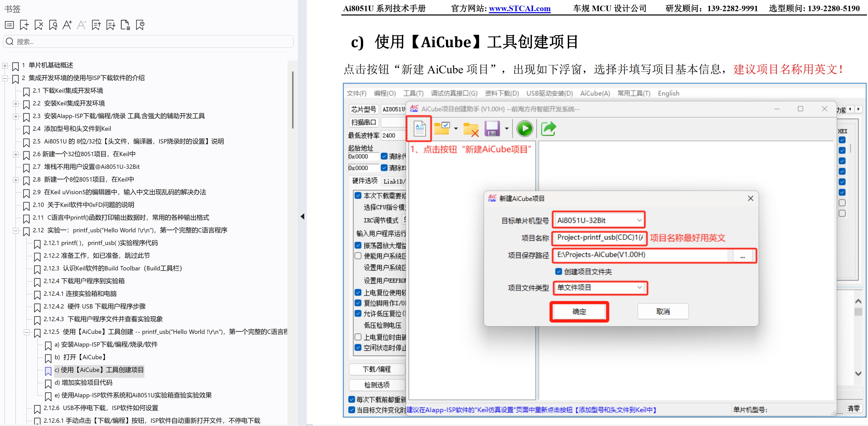Toggle the 允许低压复位 checkbox

click(358, 314)
